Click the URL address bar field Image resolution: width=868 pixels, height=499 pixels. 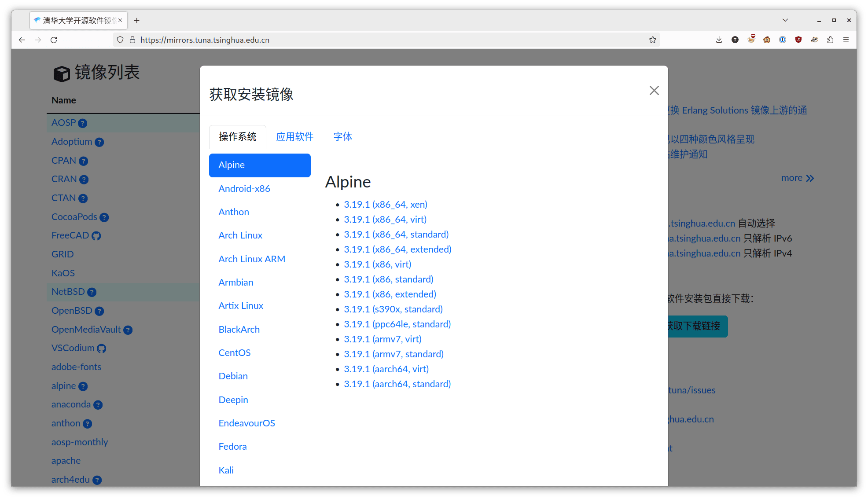(x=387, y=40)
